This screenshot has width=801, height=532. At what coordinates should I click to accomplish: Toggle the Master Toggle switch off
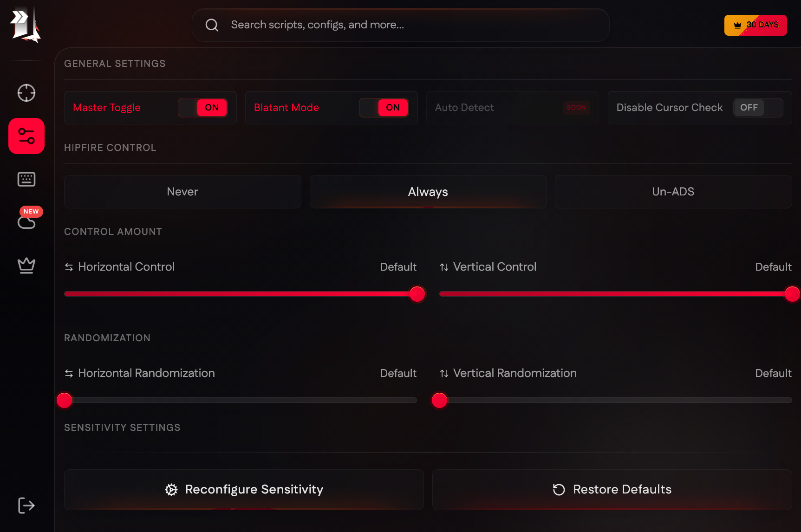(203, 108)
